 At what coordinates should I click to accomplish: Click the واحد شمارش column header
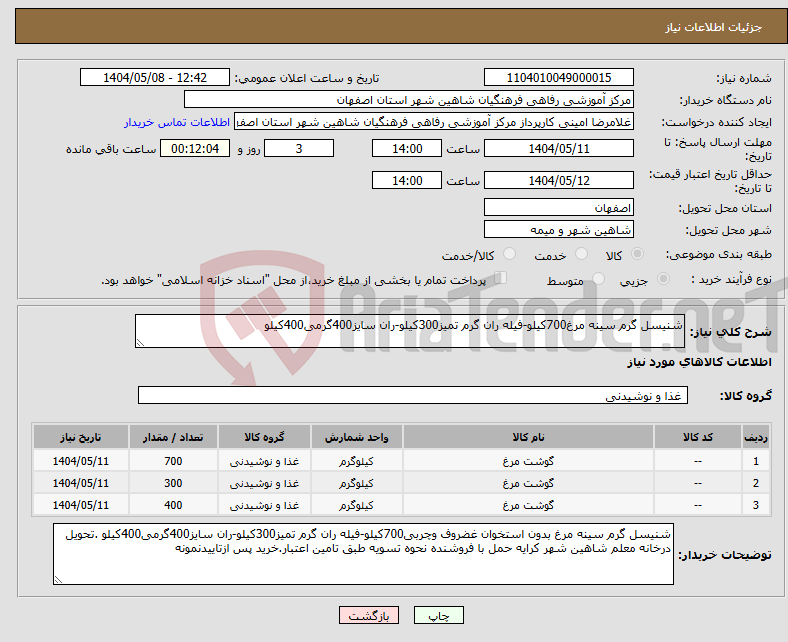coord(356,437)
